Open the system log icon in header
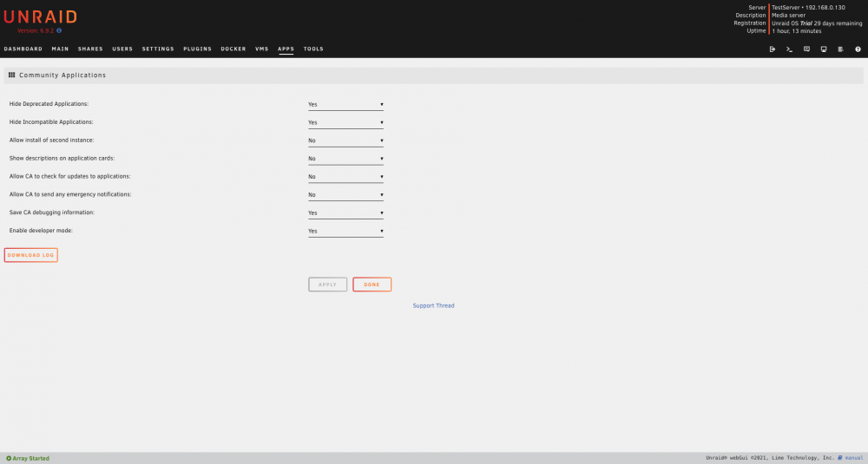 tap(840, 49)
